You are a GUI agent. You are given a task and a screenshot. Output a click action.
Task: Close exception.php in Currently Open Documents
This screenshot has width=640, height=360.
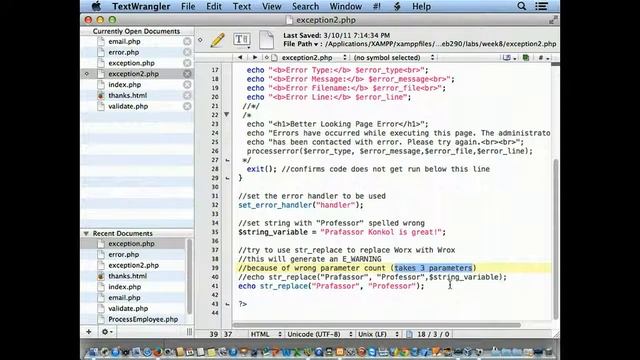point(187,63)
